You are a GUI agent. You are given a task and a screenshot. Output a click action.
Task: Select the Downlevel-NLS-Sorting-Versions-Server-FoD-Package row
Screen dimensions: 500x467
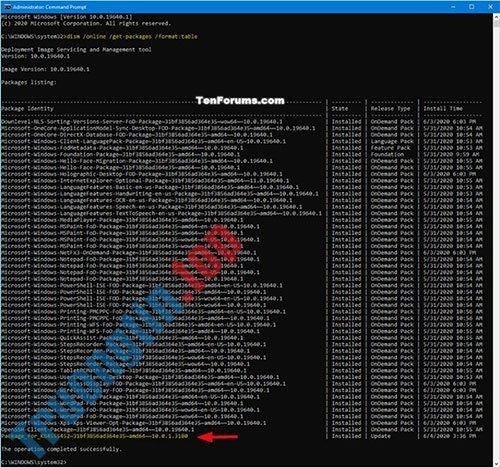pyautogui.click(x=242, y=121)
